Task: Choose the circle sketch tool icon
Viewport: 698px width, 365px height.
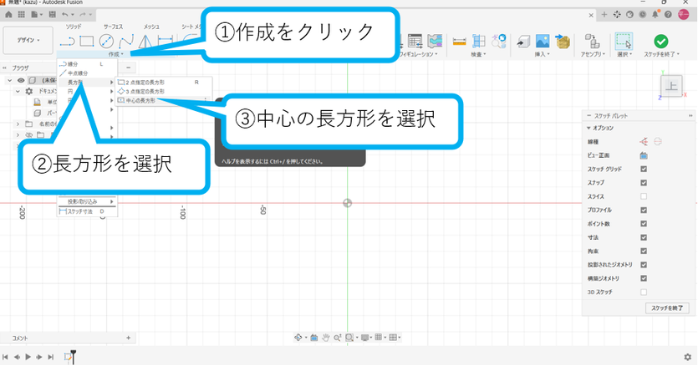Action: [x=106, y=41]
